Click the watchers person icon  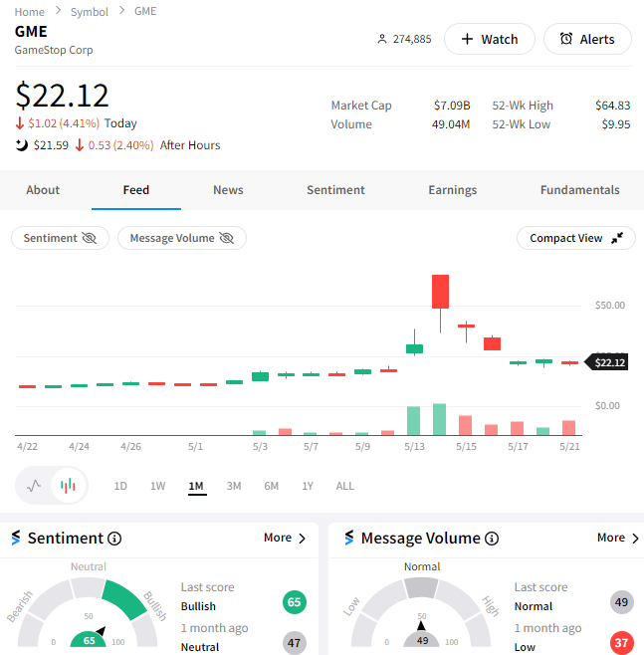(x=382, y=39)
